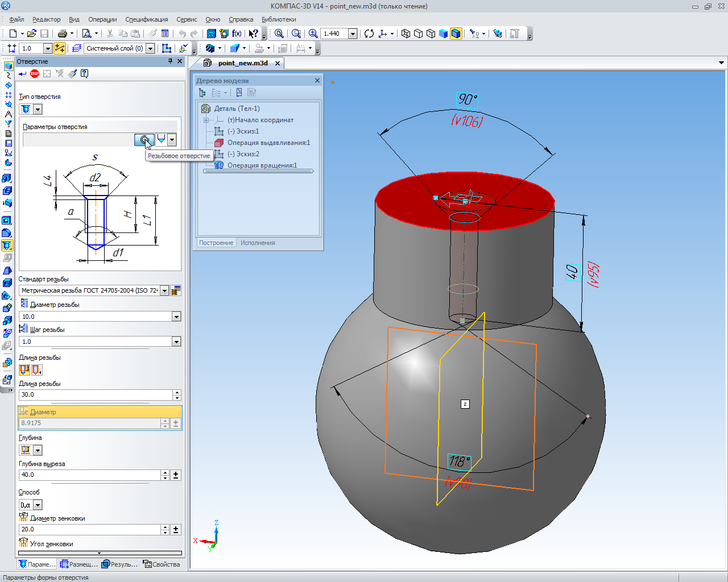
Task: Activate the What's This help pointer
Action: click(254, 34)
